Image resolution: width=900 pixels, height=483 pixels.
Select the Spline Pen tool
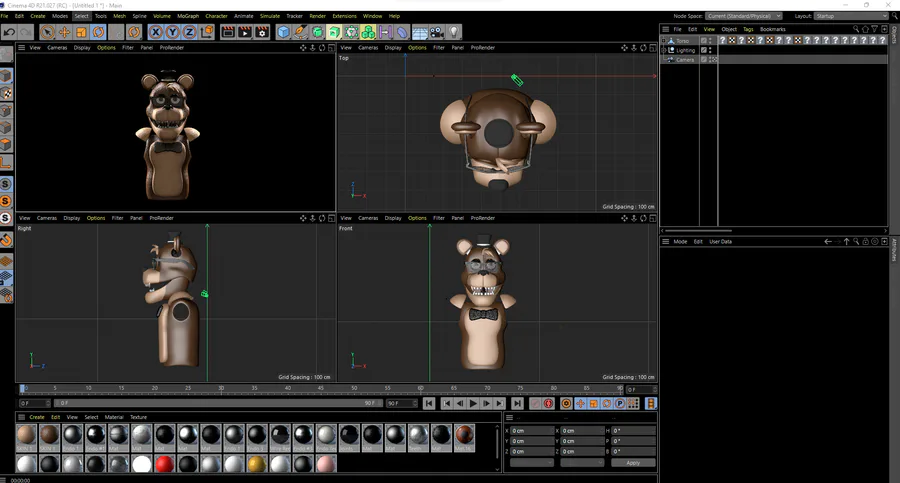click(300, 32)
